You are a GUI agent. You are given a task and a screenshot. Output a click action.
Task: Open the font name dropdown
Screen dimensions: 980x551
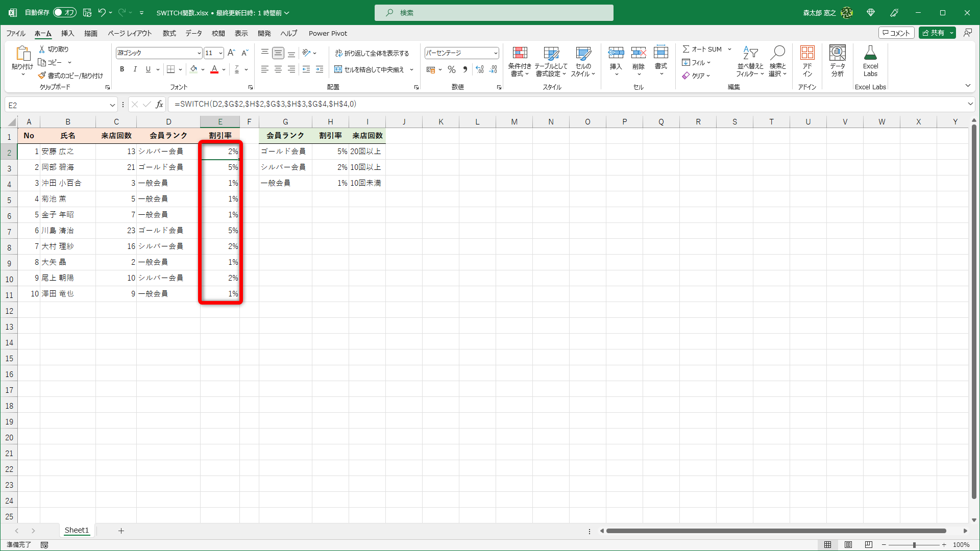tap(199, 53)
